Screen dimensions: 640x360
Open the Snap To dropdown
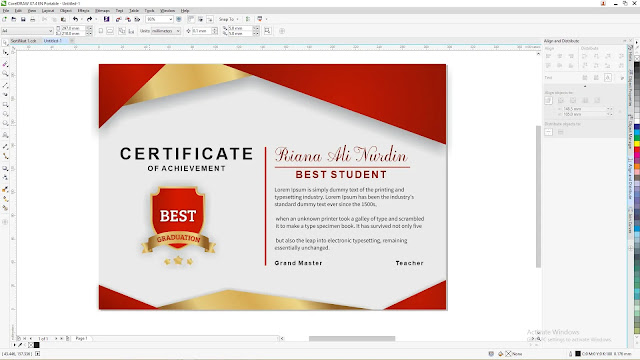[229, 19]
